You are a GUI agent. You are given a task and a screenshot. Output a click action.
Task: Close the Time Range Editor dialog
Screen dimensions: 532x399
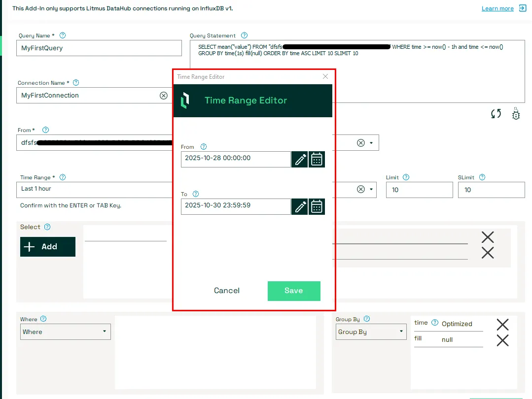click(325, 77)
